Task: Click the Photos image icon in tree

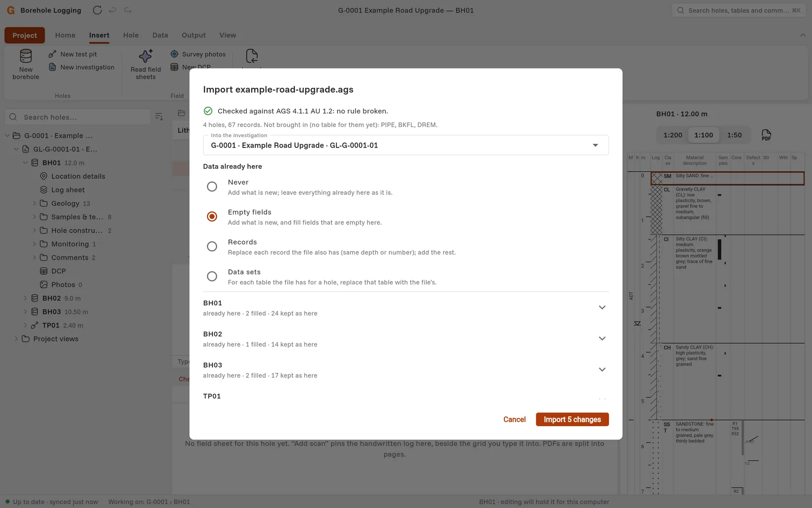Action: pyautogui.click(x=44, y=284)
